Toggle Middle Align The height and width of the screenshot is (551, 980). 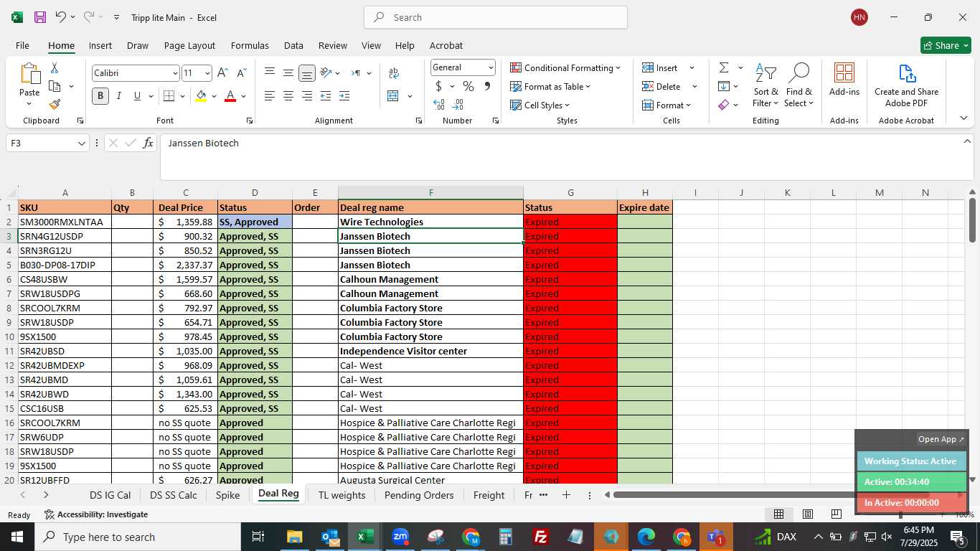pos(288,73)
